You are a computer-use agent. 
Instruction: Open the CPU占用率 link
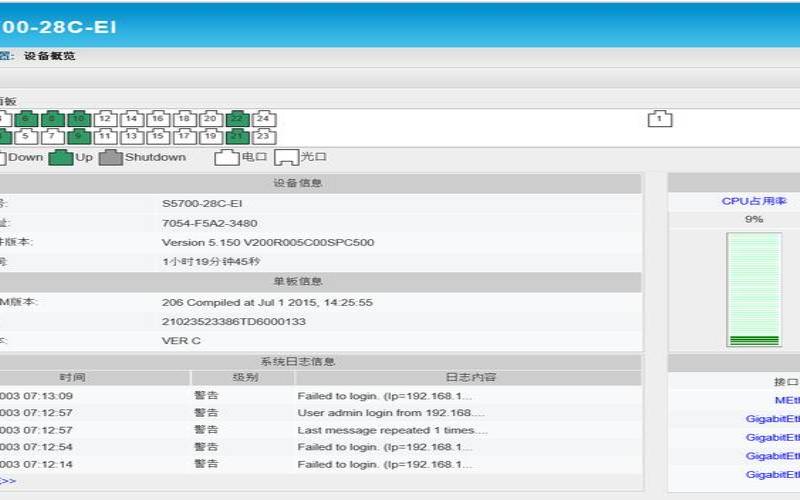(x=754, y=201)
